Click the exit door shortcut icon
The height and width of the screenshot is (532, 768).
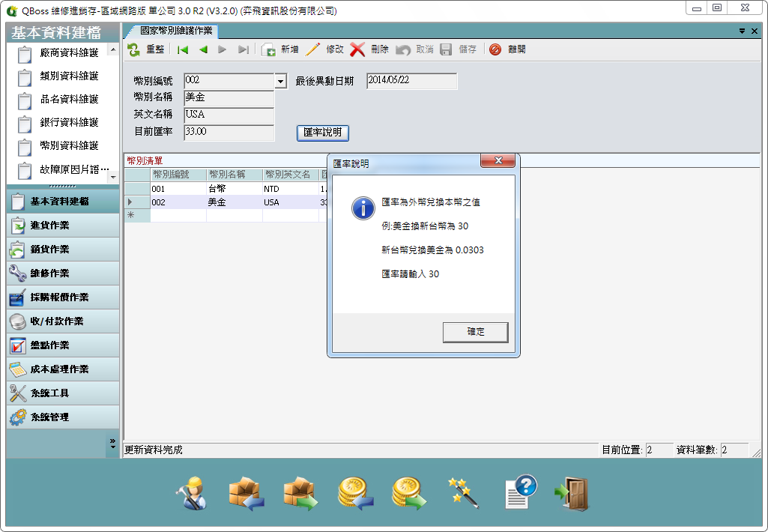pos(572,493)
